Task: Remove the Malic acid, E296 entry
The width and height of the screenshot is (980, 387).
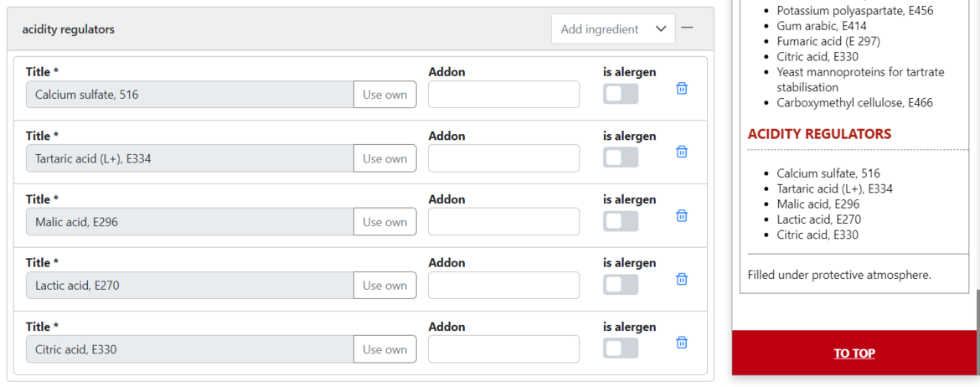Action: 682,215
